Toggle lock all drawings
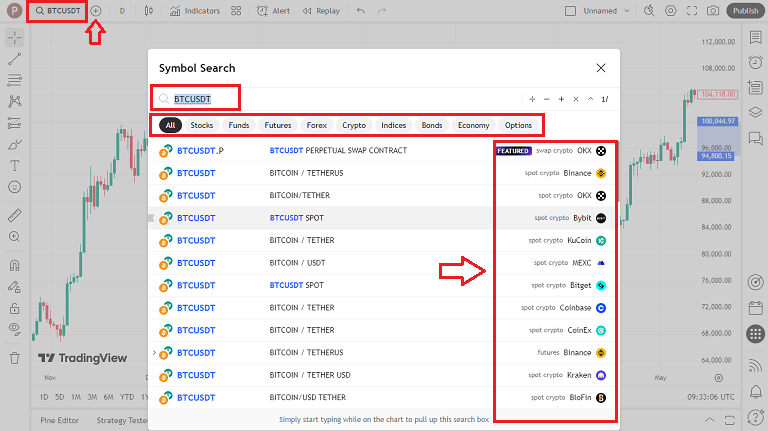768x431 pixels. [x=15, y=309]
